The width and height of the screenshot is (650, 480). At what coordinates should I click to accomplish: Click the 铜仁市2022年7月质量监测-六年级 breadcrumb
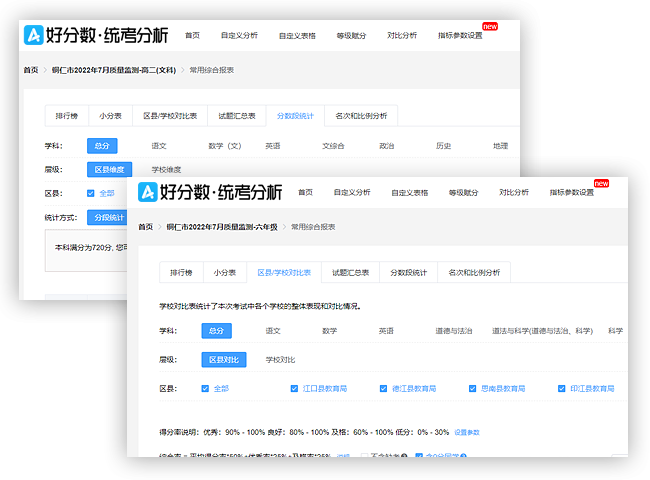coord(222,227)
